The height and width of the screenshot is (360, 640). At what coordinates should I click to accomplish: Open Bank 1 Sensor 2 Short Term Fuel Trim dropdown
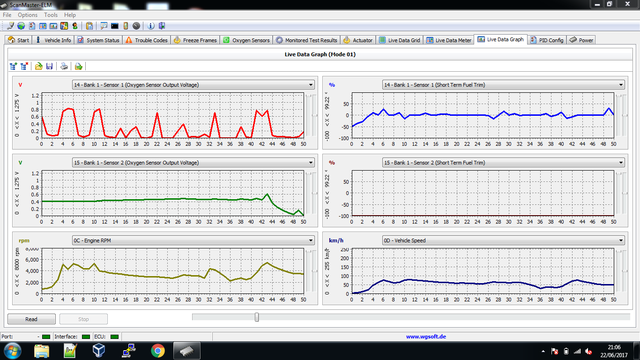[x=503, y=162]
